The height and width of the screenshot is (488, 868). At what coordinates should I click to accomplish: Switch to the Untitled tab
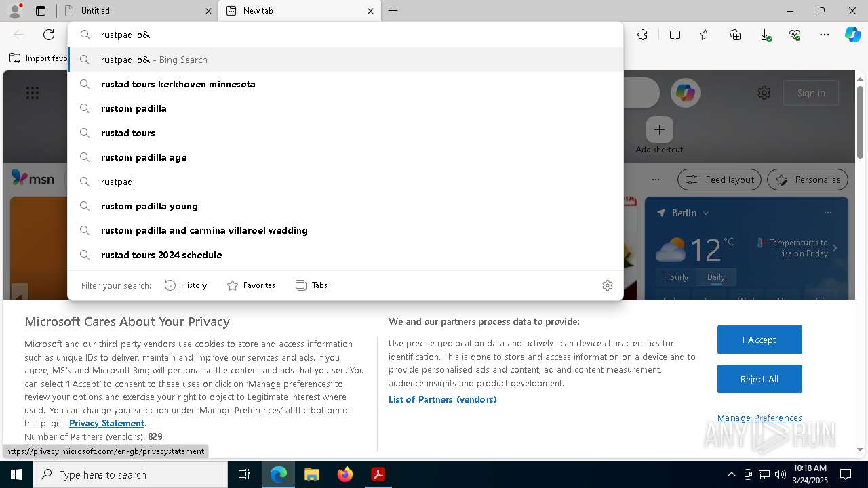[138, 11]
